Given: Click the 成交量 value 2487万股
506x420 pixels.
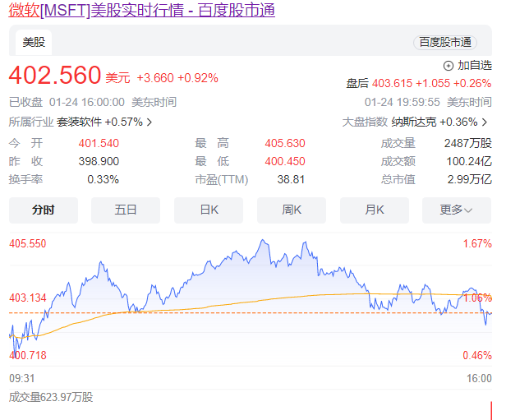Looking at the screenshot, I should pos(468,143).
